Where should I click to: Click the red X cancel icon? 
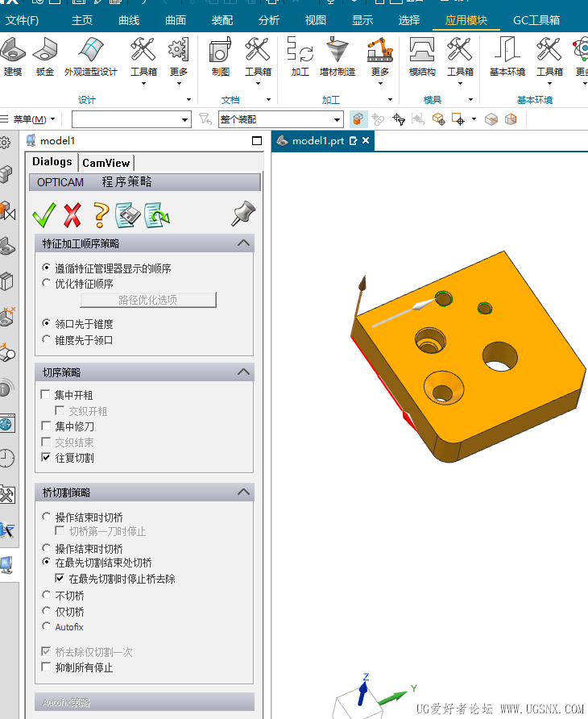[x=72, y=215]
